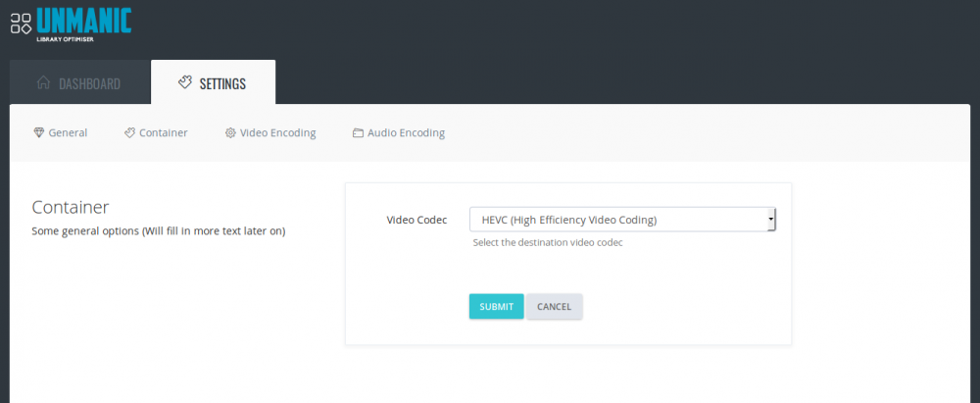
Task: Switch to the Dashboard tab
Action: (x=80, y=82)
